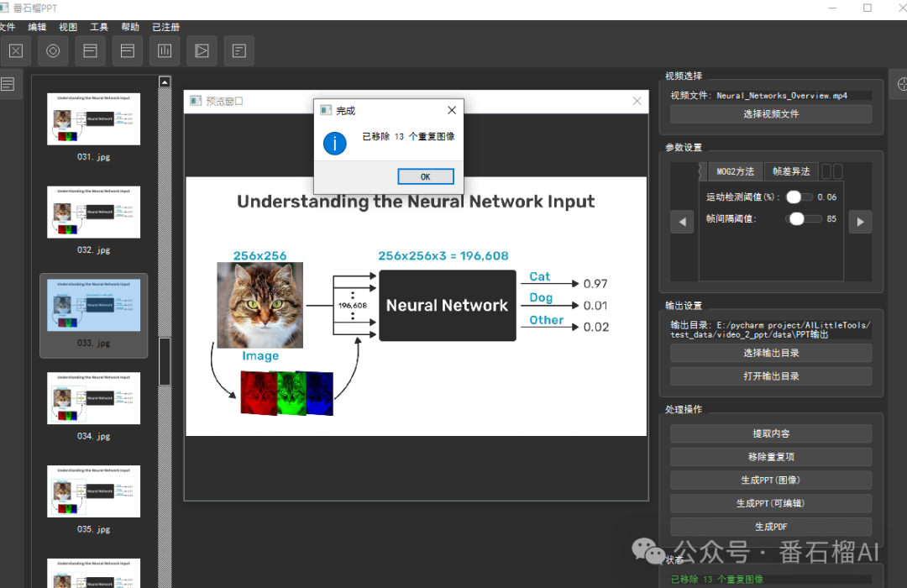Select the 035.jpg thumbnail
The height and width of the screenshot is (588, 907).
tap(94, 492)
